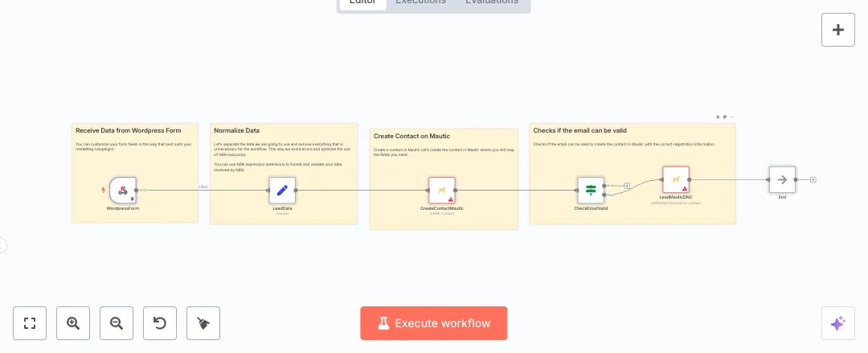Reset the canvas zoom level
The height and width of the screenshot is (353, 868).
tap(160, 323)
